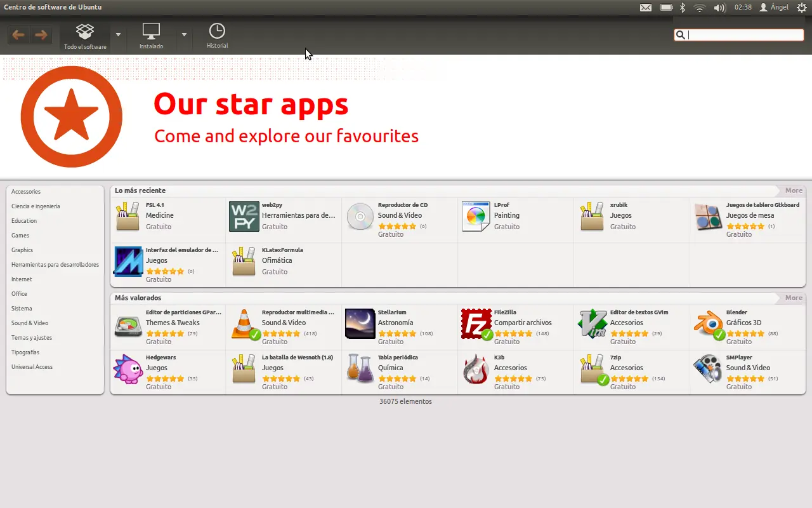Open Stellarium app icon
Screen dimensions: 812x508
[360, 324]
